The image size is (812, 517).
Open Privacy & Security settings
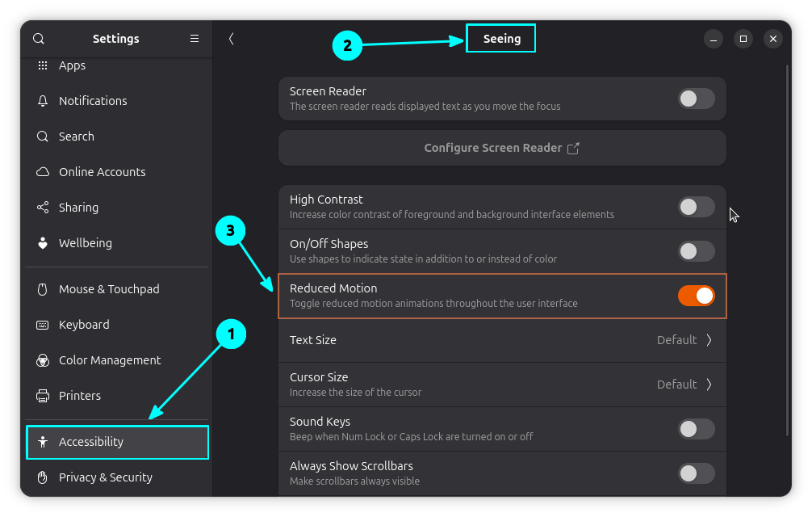click(117, 477)
